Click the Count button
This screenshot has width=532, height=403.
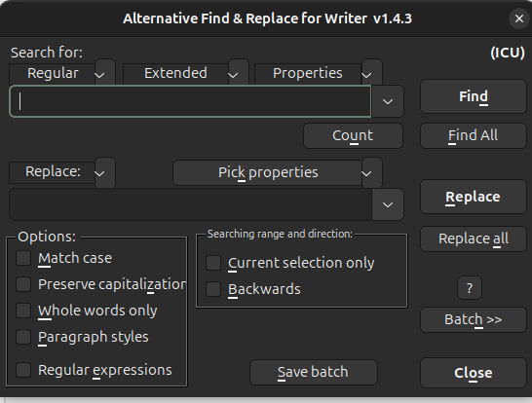(353, 135)
